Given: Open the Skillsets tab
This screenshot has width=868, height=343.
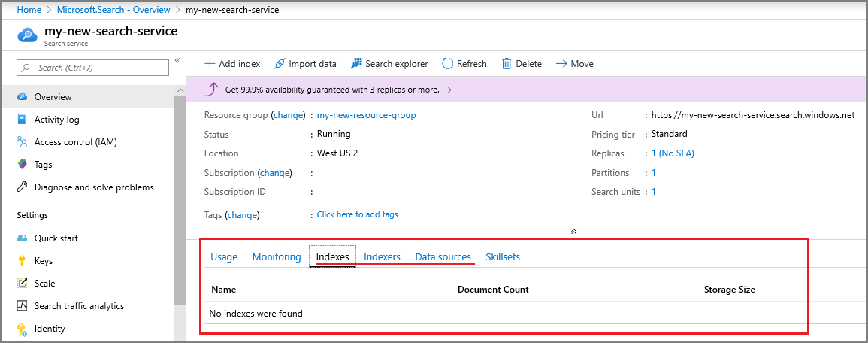Looking at the screenshot, I should point(503,257).
